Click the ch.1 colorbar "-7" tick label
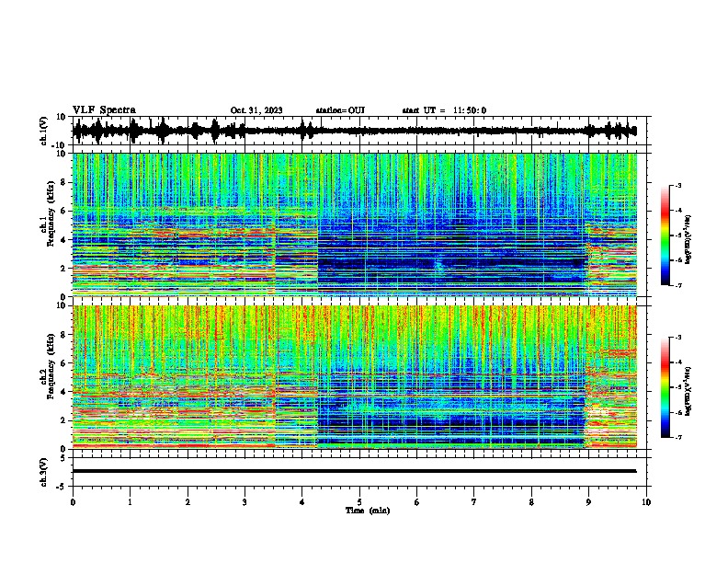This screenshot has width=728, height=563. tap(678, 285)
